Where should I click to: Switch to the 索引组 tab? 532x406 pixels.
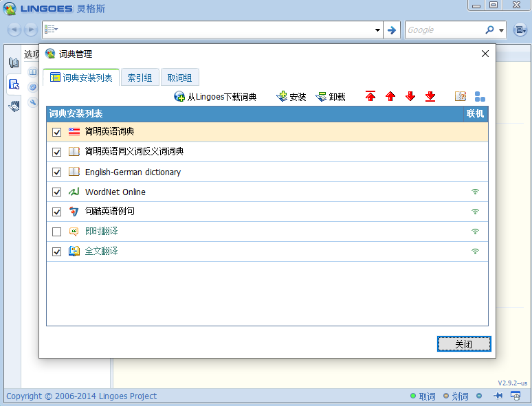pyautogui.click(x=140, y=78)
